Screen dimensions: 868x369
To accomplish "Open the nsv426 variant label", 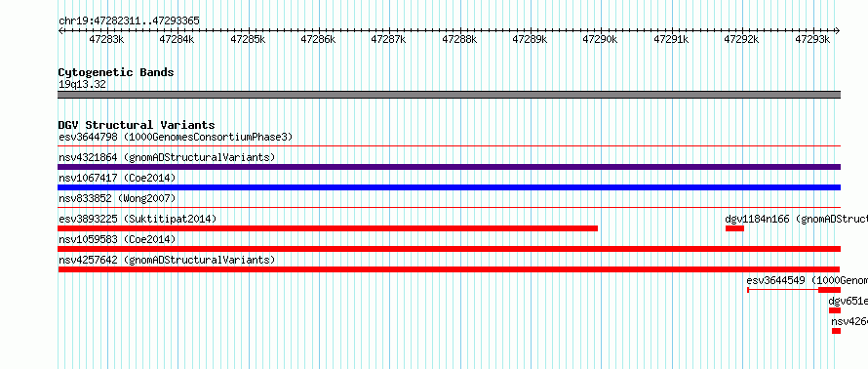I will point(849,321).
